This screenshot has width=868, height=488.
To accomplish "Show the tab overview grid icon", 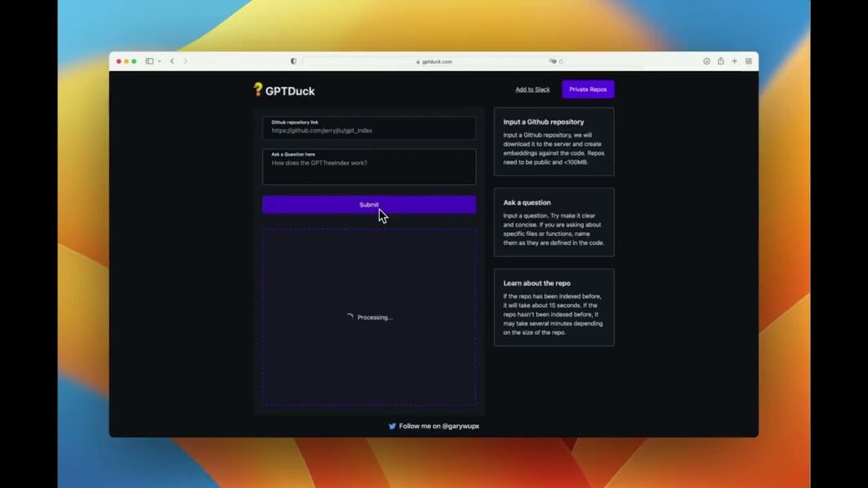I will coord(748,61).
